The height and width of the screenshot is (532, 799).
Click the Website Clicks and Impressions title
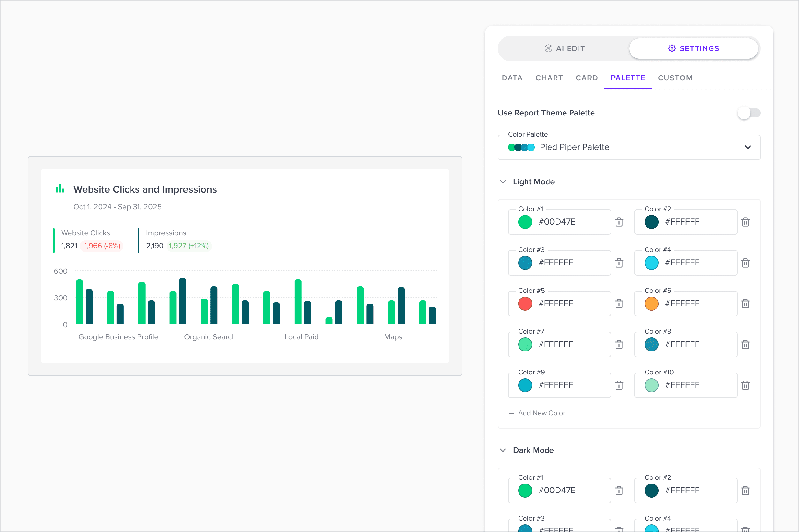tap(145, 189)
